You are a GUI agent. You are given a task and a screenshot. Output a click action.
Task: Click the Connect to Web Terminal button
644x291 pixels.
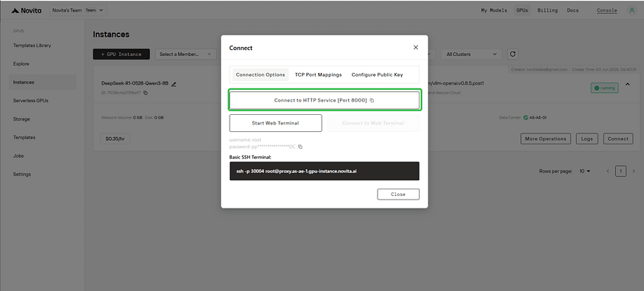373,123
